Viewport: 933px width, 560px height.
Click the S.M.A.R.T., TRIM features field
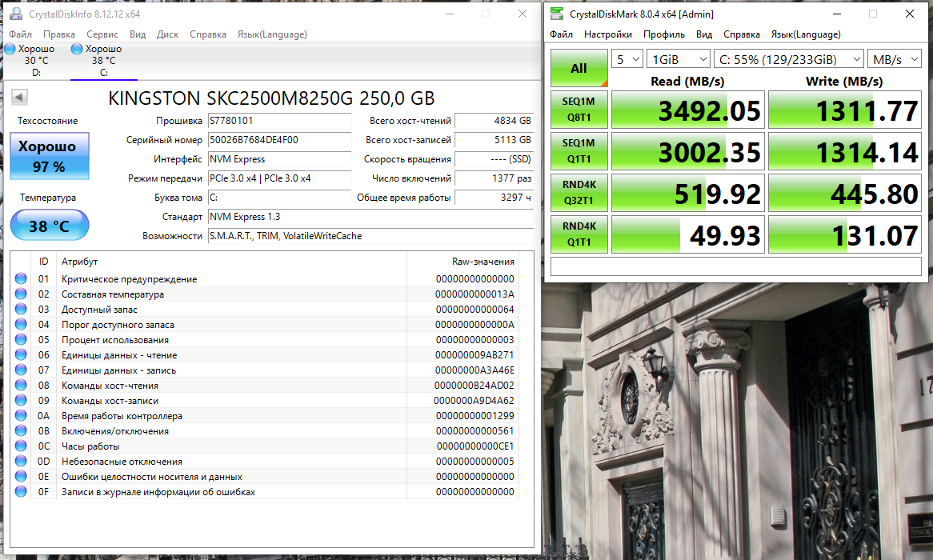click(x=370, y=236)
